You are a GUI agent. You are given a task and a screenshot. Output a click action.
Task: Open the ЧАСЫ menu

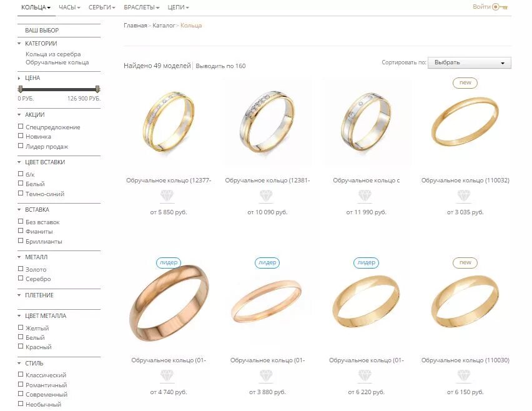click(x=69, y=7)
